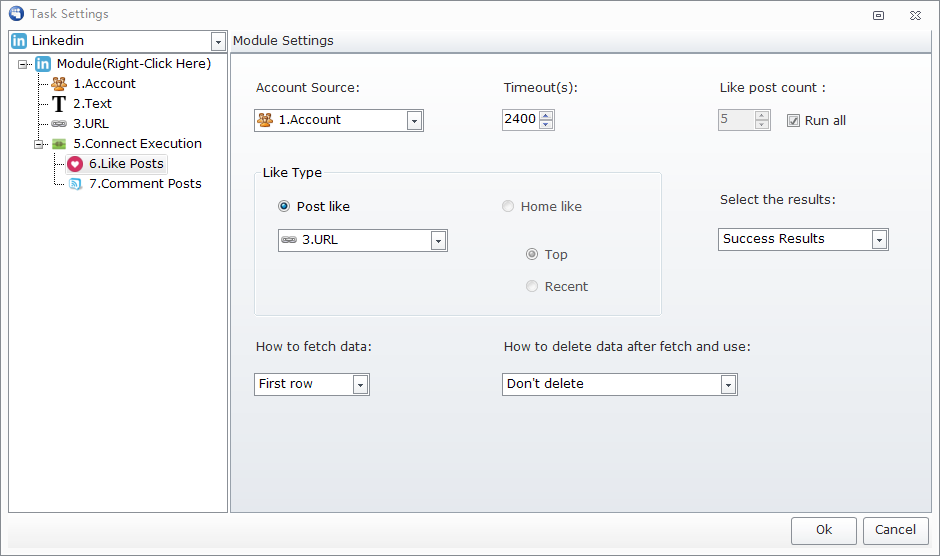Click the Ok button
Viewport: 940px width, 556px height.
click(823, 530)
